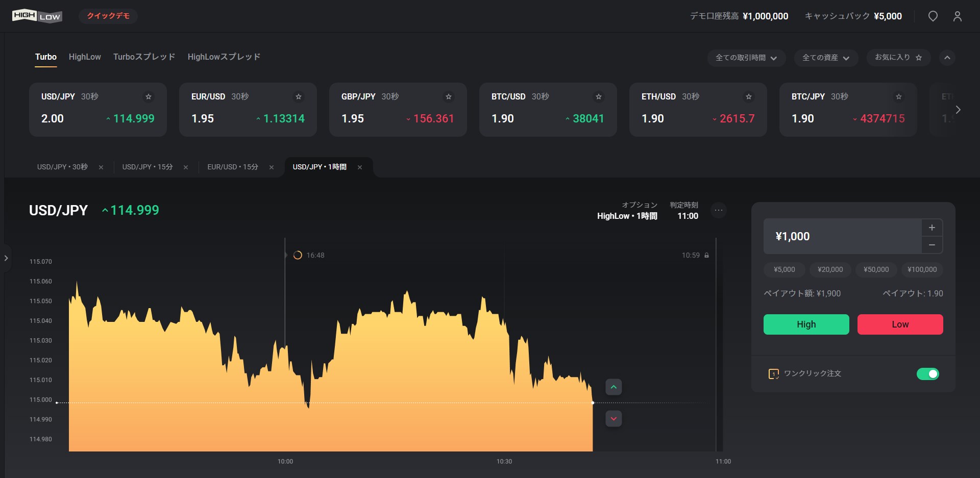Viewport: 980px width, 478px height.
Task: Click green up arrow marker on chart
Action: (x=614, y=387)
